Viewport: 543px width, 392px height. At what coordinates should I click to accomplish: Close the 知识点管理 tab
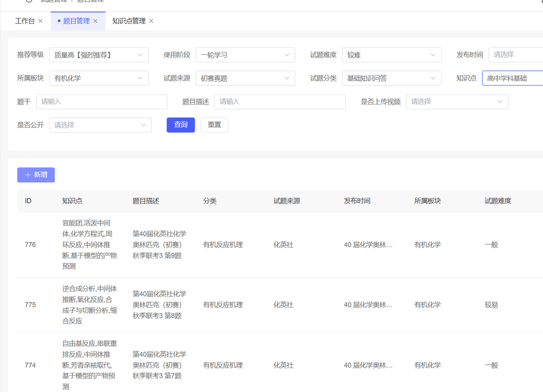coord(151,21)
